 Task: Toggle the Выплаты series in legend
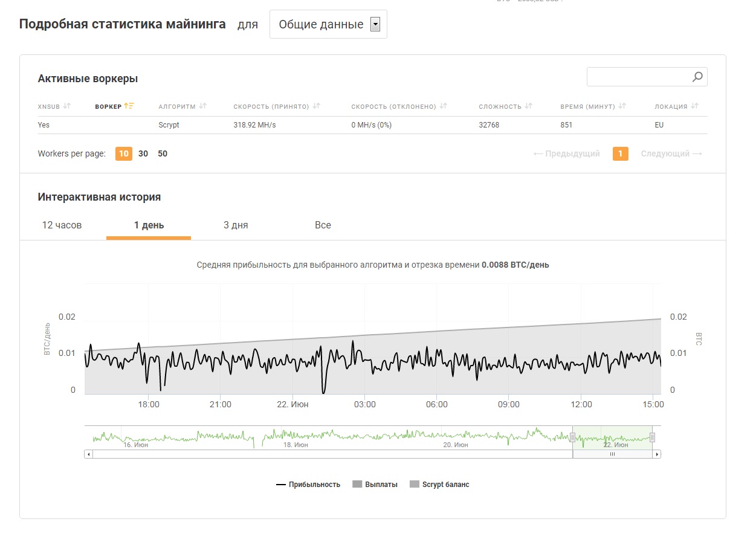[x=375, y=485]
